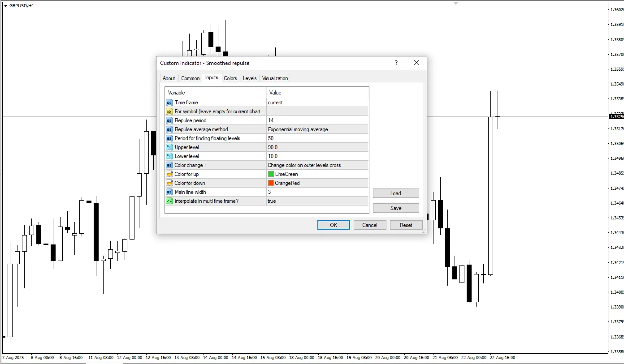Click the double-value icon beside Upper level

point(169,147)
